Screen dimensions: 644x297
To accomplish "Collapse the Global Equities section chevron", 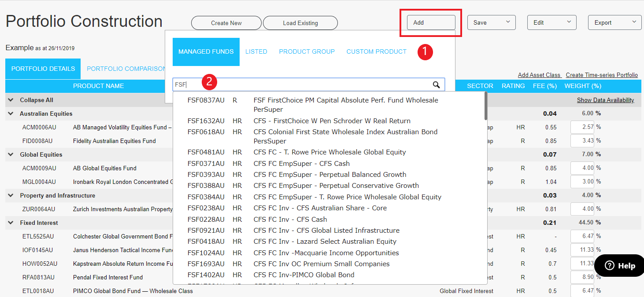I will click(11, 155).
